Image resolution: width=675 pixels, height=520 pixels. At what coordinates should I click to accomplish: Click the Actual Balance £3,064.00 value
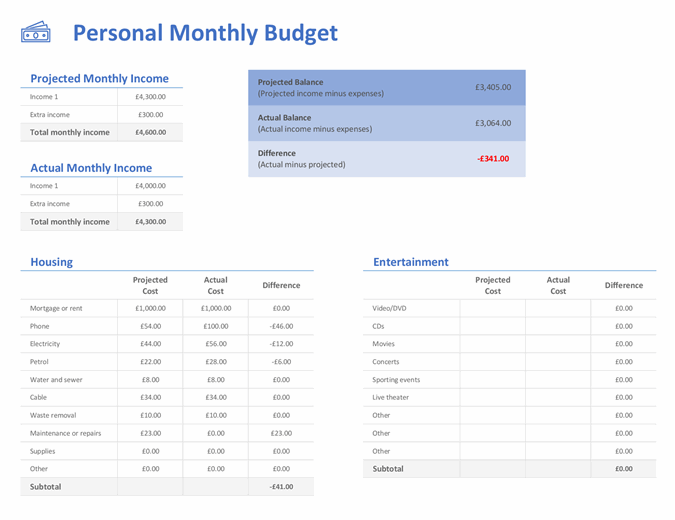coord(492,123)
